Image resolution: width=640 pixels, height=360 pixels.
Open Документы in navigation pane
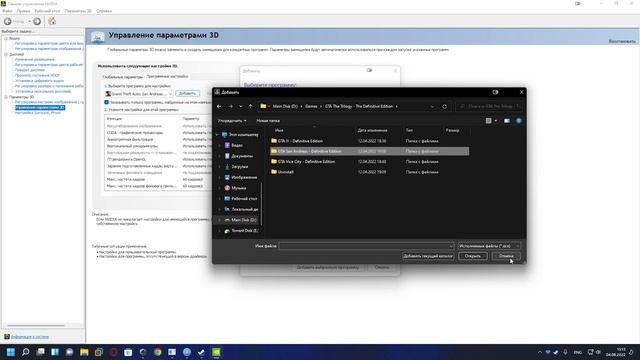coord(242,156)
